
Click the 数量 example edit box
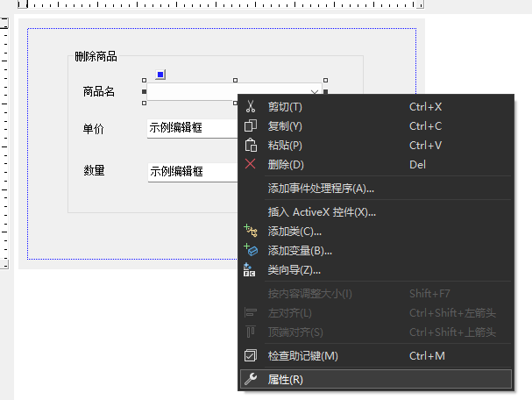point(193,172)
